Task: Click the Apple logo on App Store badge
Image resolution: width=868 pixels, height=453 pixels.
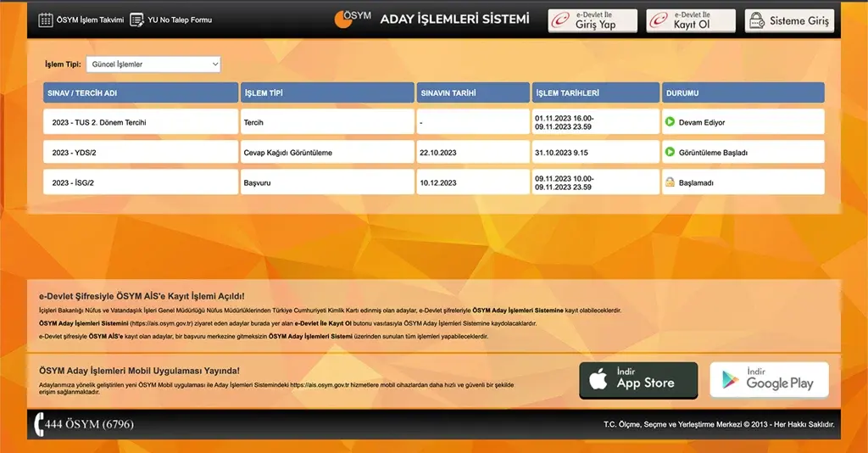Action: pos(598,381)
